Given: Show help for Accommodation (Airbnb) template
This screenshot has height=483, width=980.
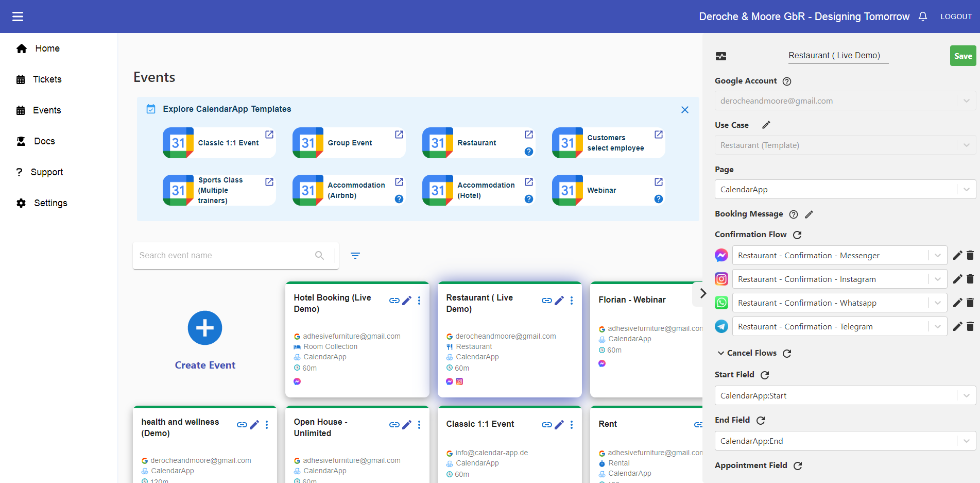Looking at the screenshot, I should (399, 199).
